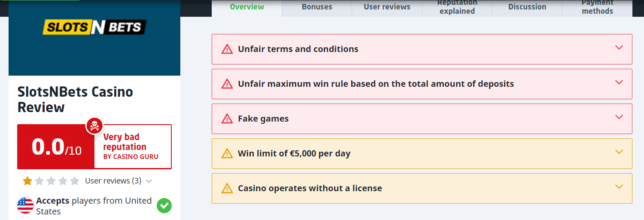
Task: Open the User reviews (3) dropdown arrow
Action: click(x=149, y=181)
